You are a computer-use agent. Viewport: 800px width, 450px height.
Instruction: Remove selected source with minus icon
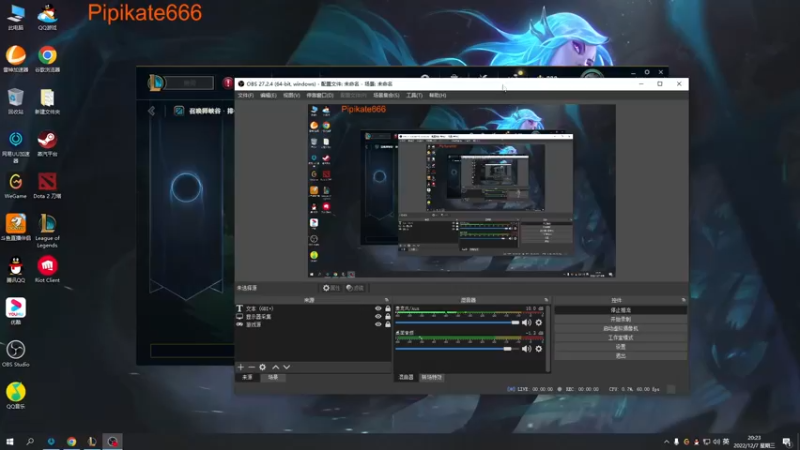(x=252, y=367)
